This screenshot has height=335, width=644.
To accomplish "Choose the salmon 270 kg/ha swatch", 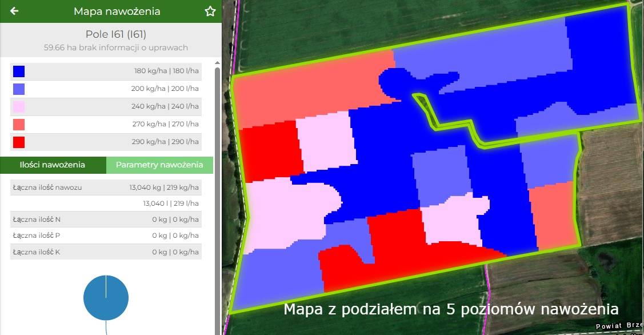I will pos(19,125).
